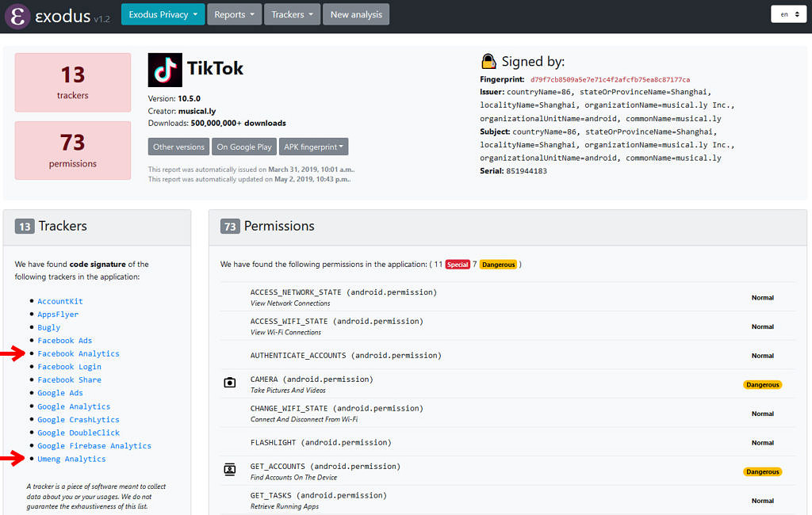The width and height of the screenshot is (812, 515).
Task: Open the AppsFlyer tracker link
Action: (x=58, y=315)
